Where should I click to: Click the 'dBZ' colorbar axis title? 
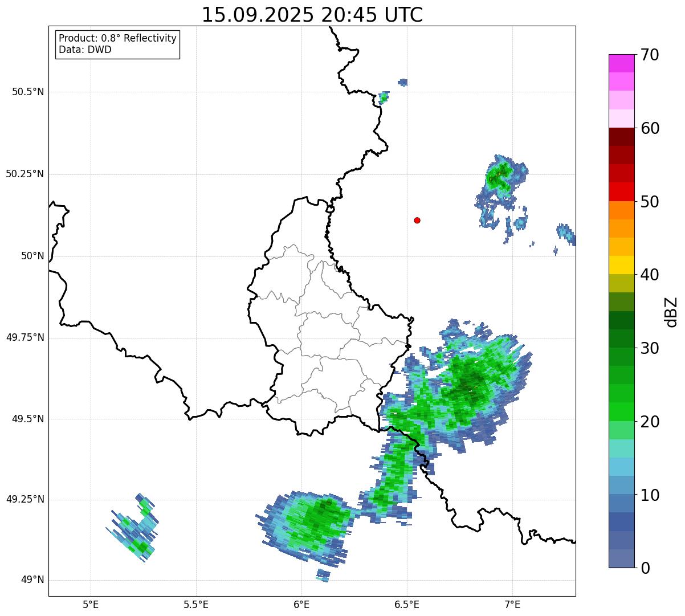671,312
